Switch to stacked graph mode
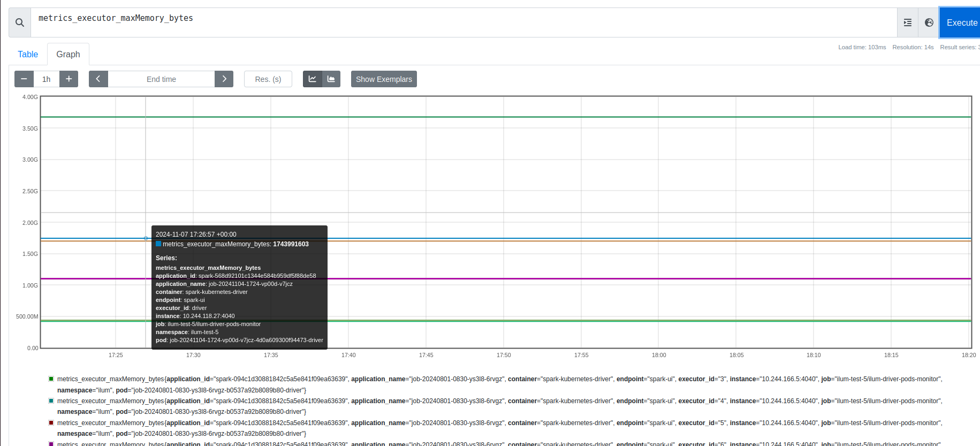This screenshot has width=980, height=446. 331,79
